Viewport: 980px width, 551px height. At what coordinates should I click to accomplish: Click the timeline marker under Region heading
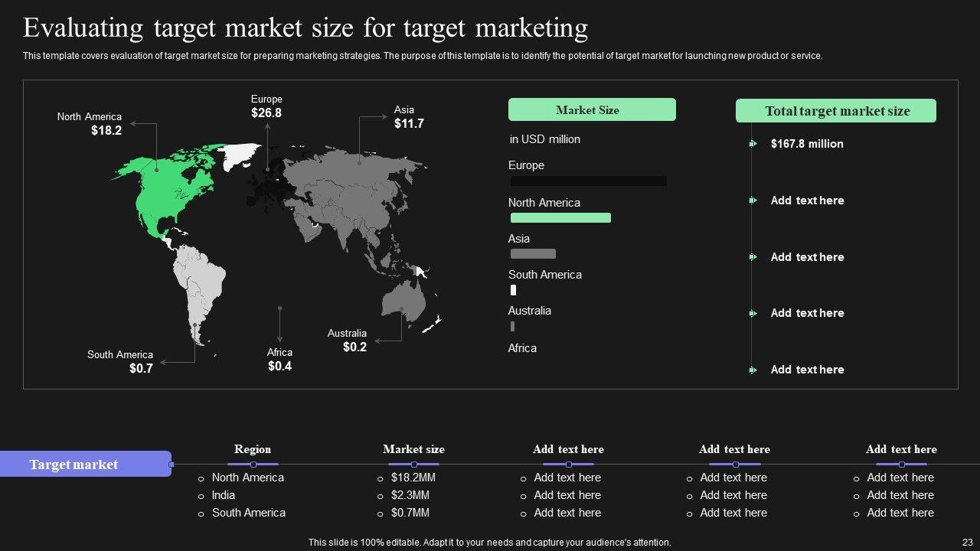tap(253, 465)
